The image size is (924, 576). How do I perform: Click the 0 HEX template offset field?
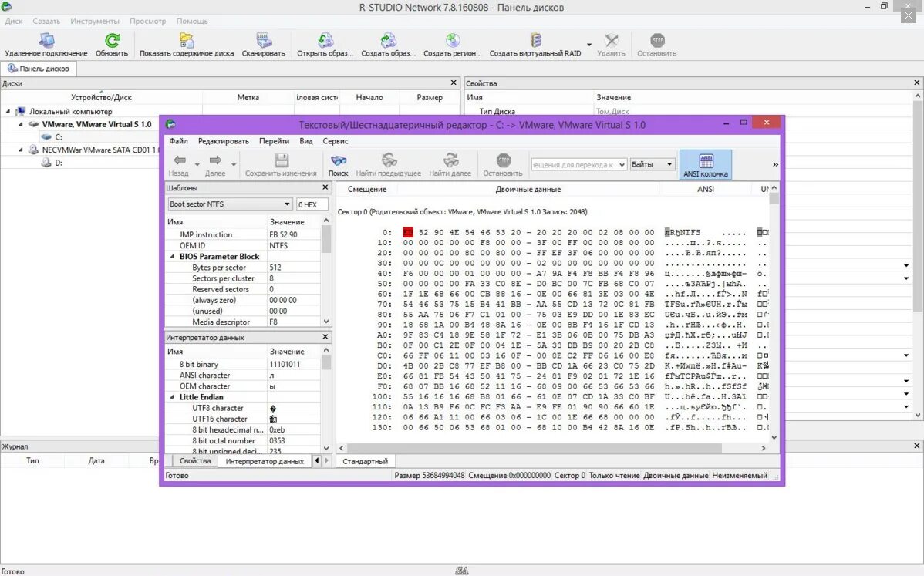coord(312,204)
